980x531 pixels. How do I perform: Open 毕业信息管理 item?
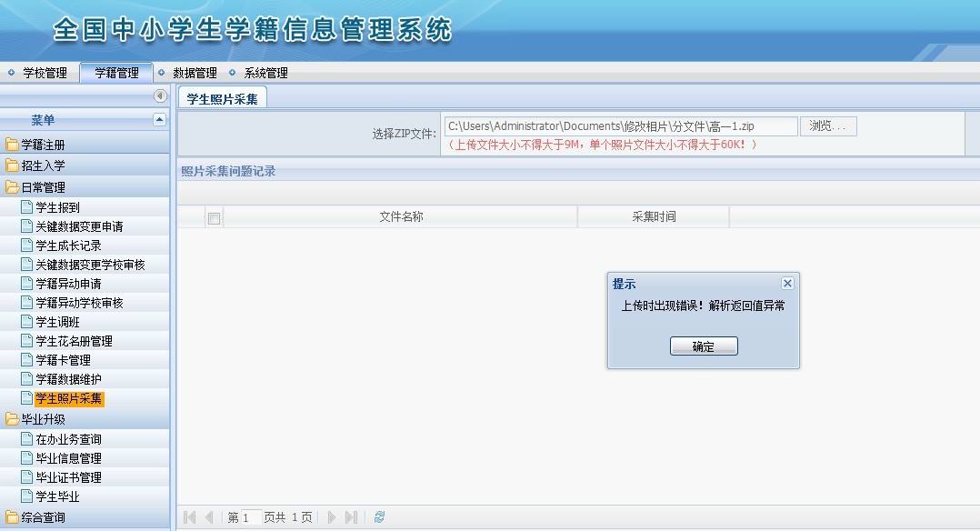(68, 458)
